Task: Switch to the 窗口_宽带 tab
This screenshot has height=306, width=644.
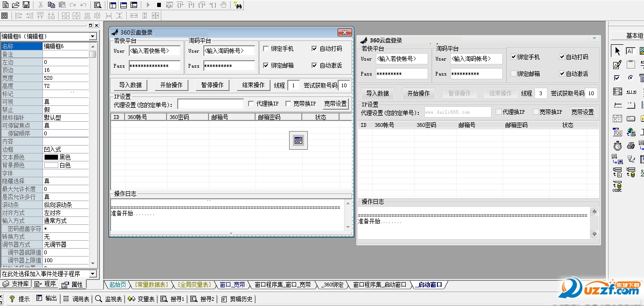Action: pos(232,285)
